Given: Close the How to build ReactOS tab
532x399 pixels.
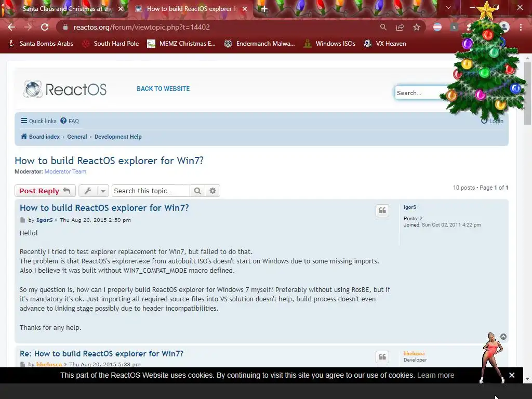Looking at the screenshot, I should click(245, 9).
